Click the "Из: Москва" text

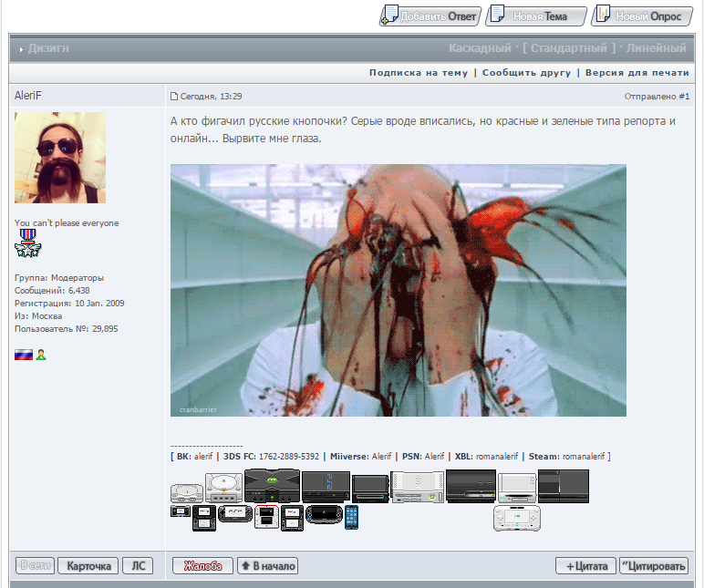pyautogui.click(x=38, y=316)
